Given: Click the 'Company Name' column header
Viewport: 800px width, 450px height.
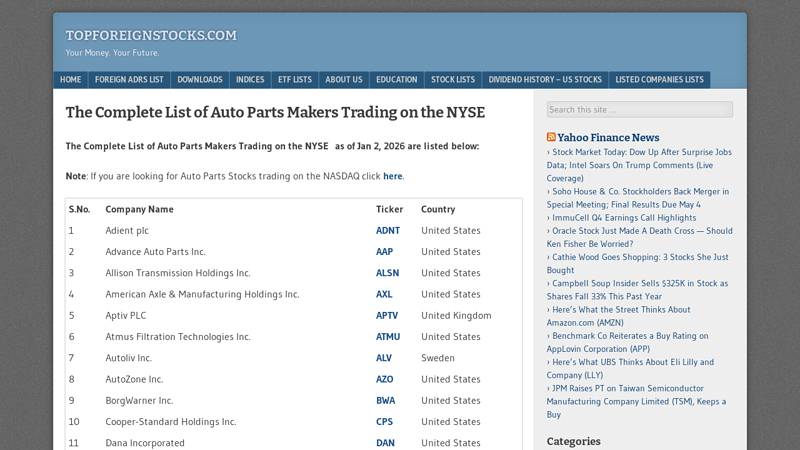Looking at the screenshot, I should point(139,209).
